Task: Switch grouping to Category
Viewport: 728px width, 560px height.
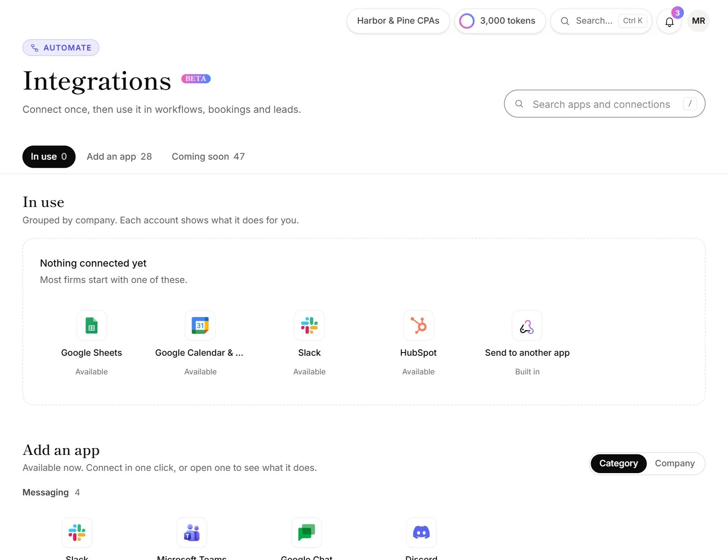Action: [x=618, y=464]
